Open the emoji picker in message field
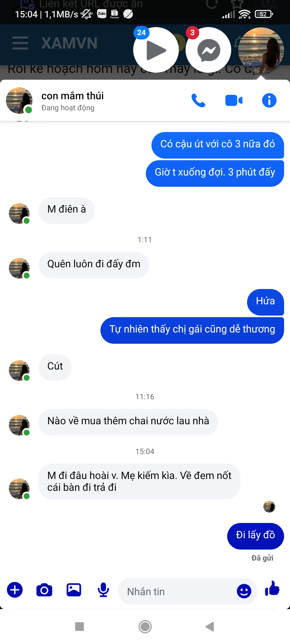Viewport: 290px width, 644px height. [244, 591]
